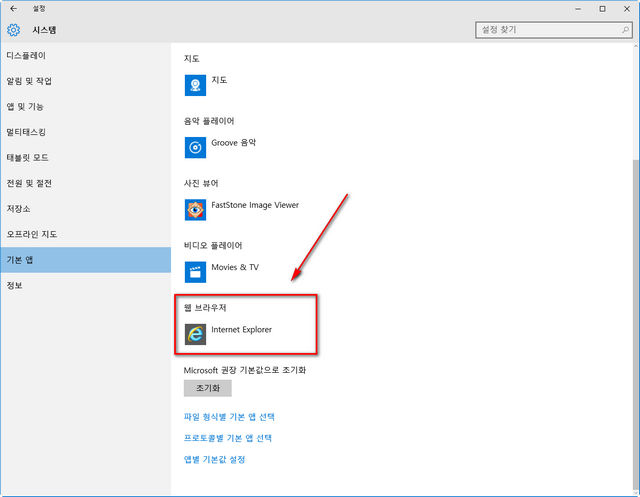Click the Internet Explorer icon
The image size is (640, 497).
[x=195, y=334]
